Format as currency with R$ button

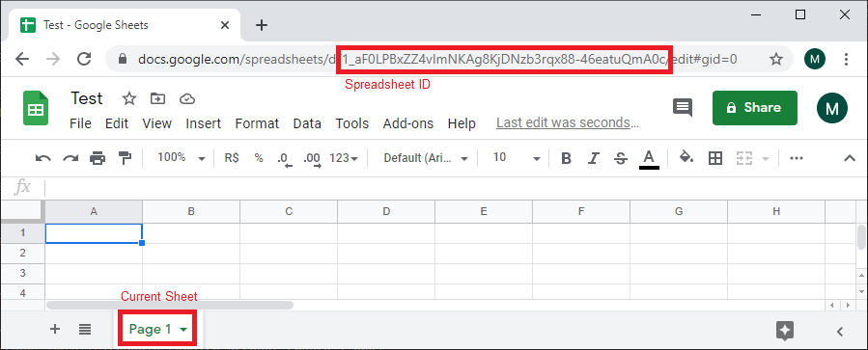pos(232,157)
